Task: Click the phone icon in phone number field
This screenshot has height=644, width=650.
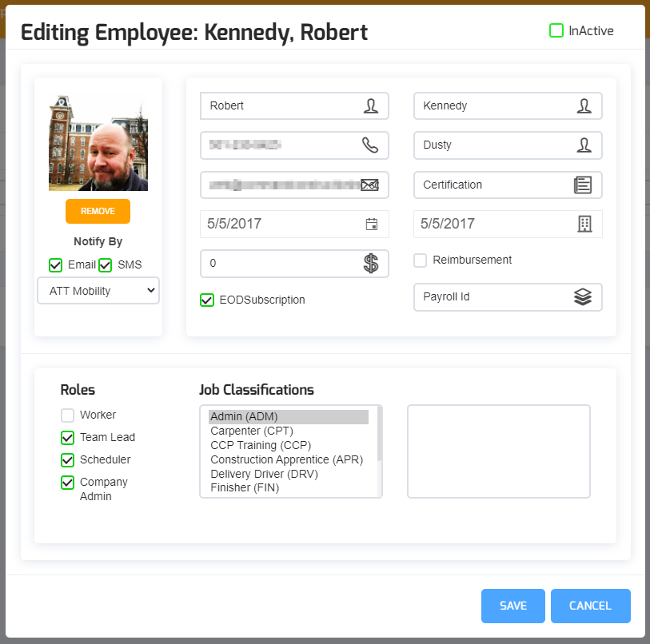Action: (x=370, y=145)
